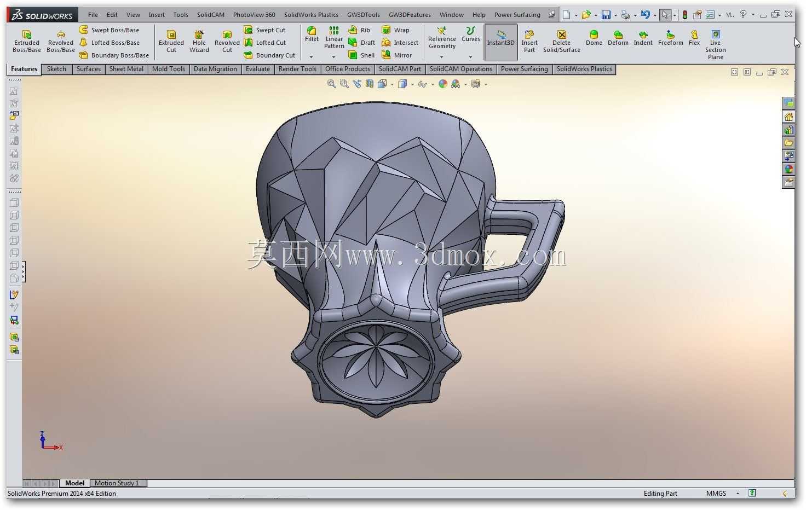Select the Deform feature
Screen dimensions: 812x510
point(618,38)
